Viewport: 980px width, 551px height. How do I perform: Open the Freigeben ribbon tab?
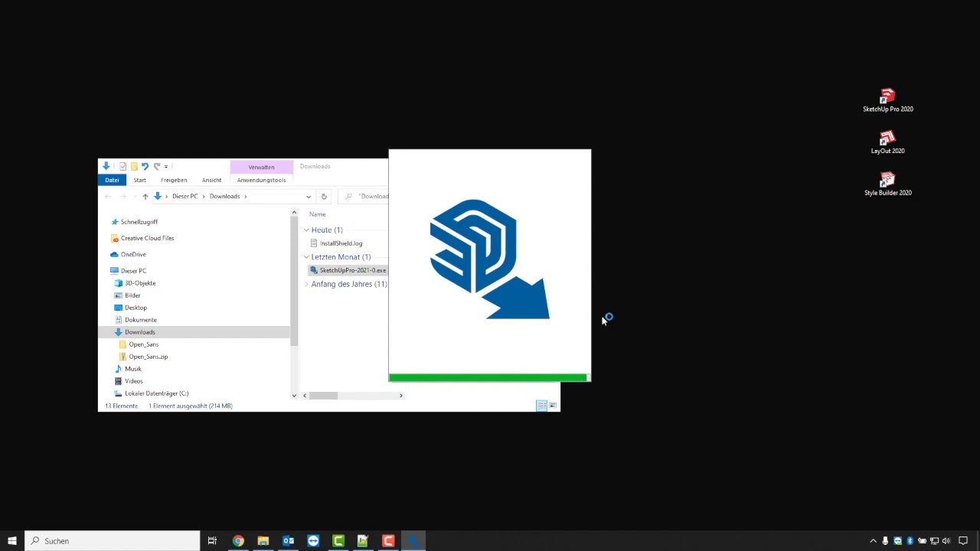(x=174, y=180)
